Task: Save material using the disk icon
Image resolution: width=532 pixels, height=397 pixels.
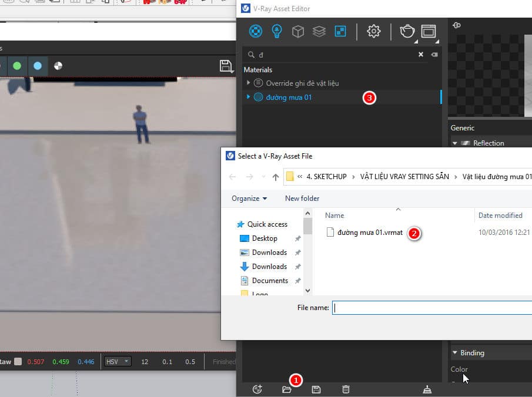Action: click(x=316, y=389)
